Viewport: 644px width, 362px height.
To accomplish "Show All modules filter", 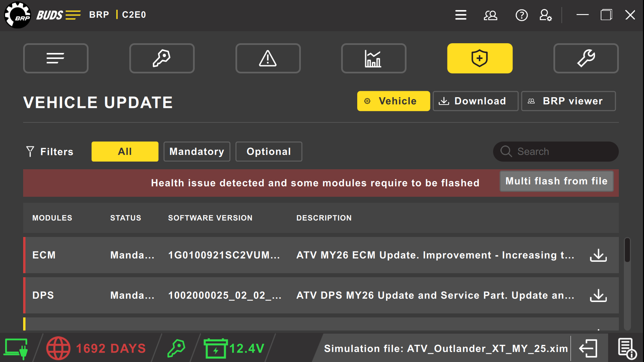I will pos(125,152).
